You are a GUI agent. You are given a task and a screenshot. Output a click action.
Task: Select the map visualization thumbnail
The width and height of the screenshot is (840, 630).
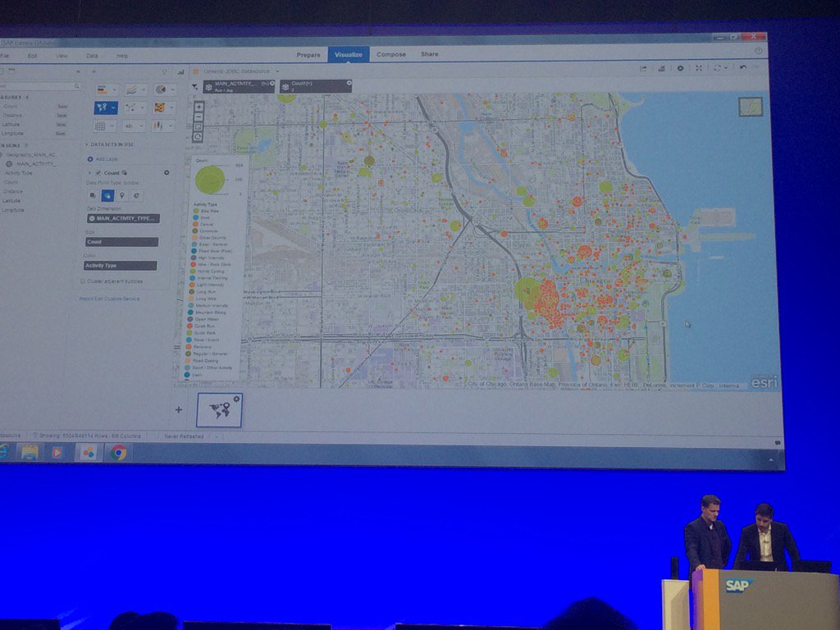219,410
